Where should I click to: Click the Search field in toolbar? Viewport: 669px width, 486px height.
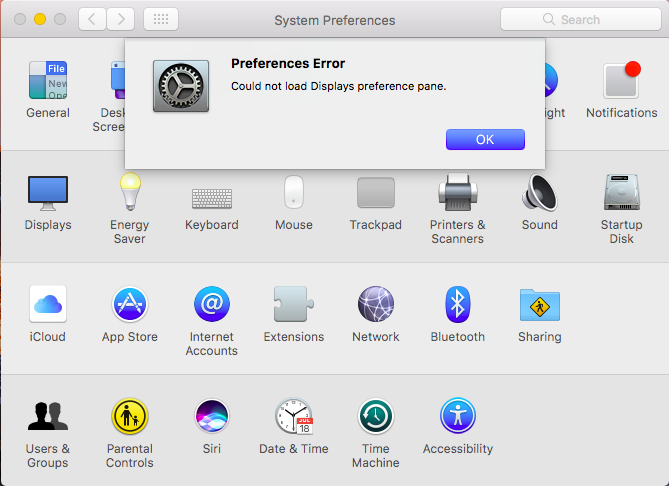click(x=580, y=19)
